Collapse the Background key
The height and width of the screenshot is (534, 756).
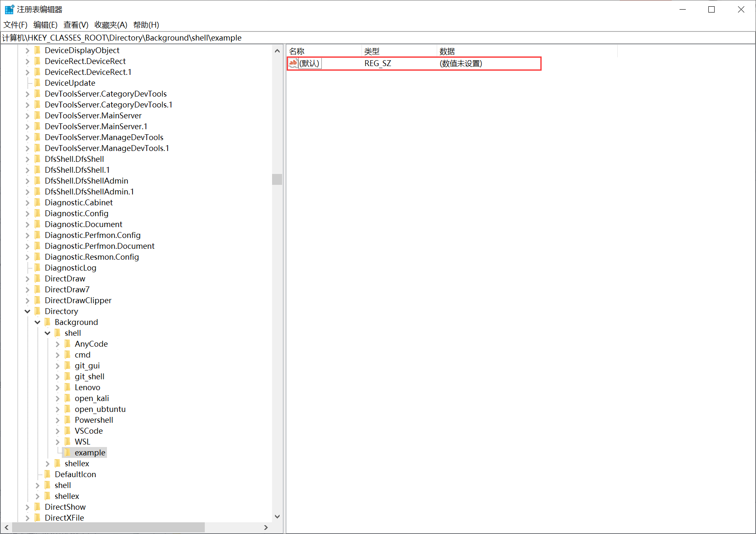coord(37,322)
